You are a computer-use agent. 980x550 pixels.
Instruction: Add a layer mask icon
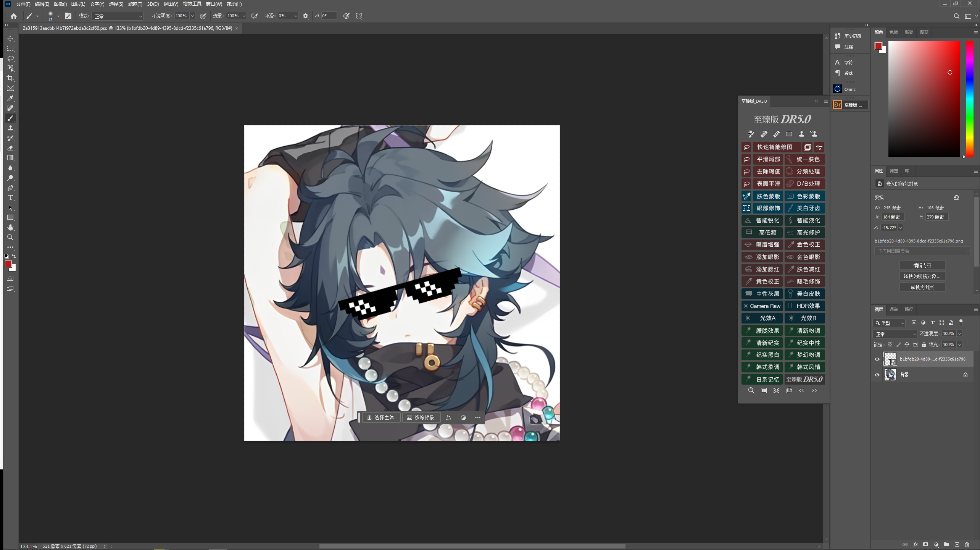pyautogui.click(x=925, y=544)
